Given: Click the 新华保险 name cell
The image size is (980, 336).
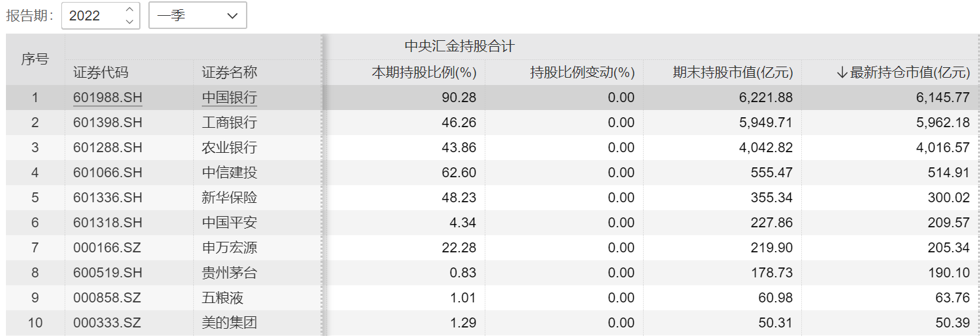Looking at the screenshot, I should click(x=229, y=198).
